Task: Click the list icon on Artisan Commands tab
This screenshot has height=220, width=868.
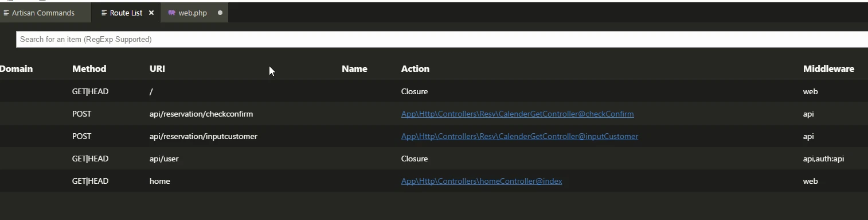Action: click(x=7, y=13)
